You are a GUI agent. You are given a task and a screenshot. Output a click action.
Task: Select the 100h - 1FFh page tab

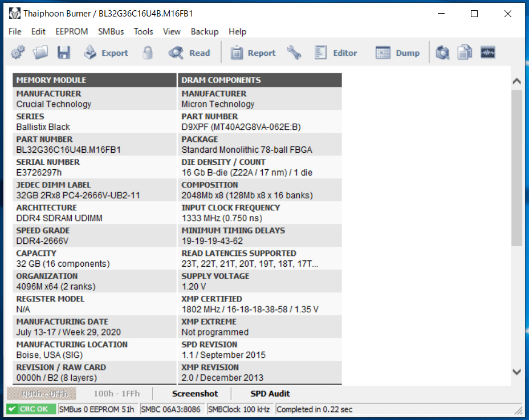pos(117,394)
